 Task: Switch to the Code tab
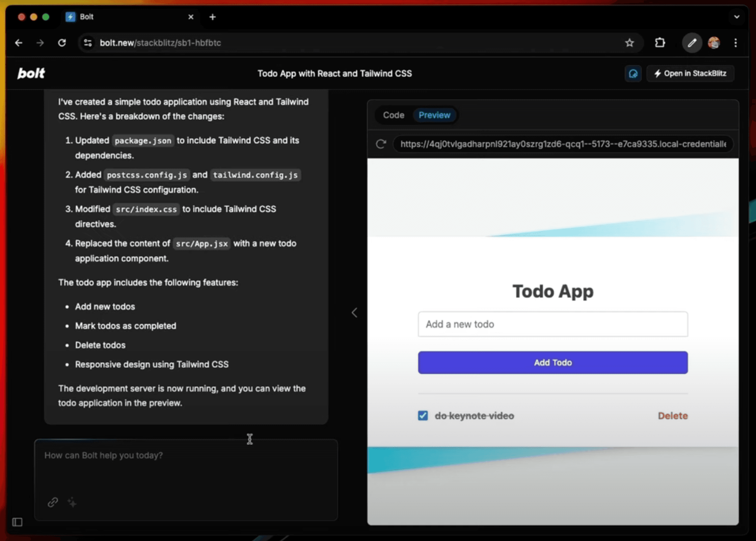coord(393,115)
